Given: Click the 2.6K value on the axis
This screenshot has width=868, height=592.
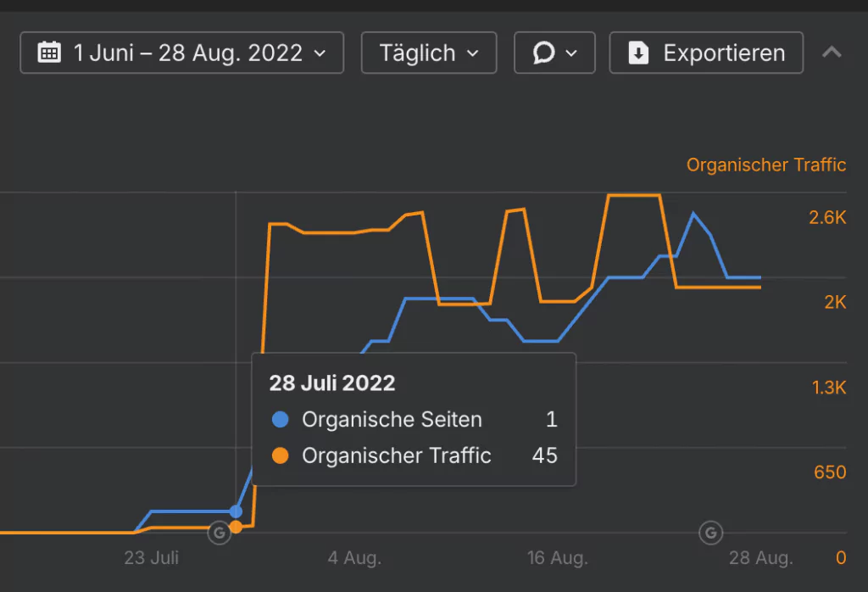Looking at the screenshot, I should [x=828, y=218].
